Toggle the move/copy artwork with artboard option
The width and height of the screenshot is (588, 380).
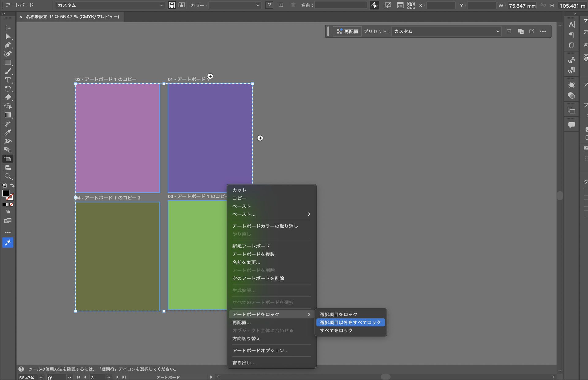tap(375, 5)
